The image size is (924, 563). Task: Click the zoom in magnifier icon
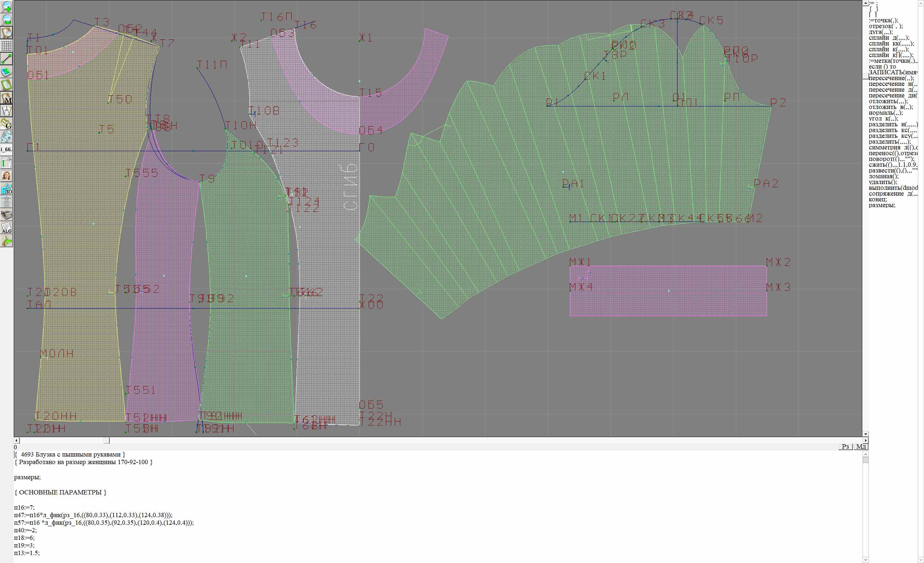7,6
